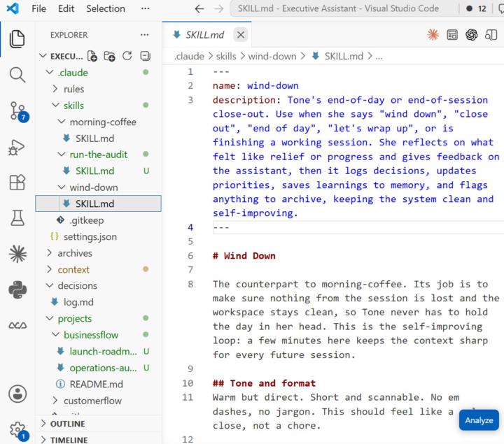
Task: Open the ChatGPT icon in editor toolbar
Action: click(472, 35)
